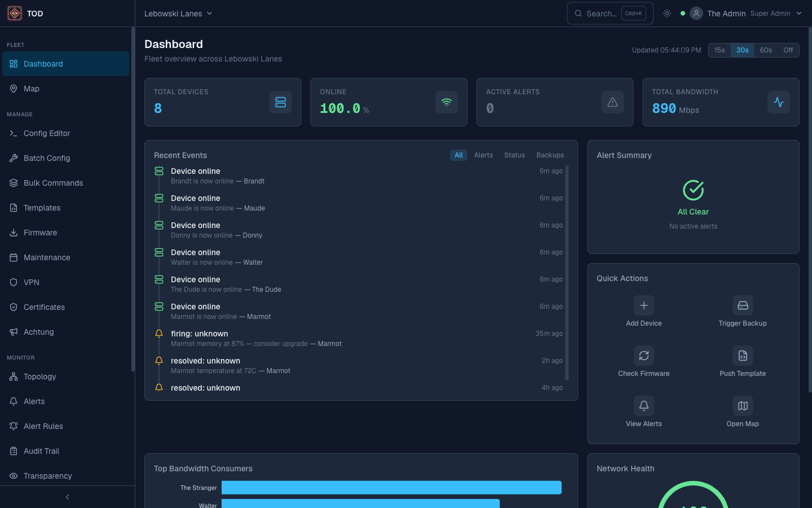
Task: Toggle light mode with the sun icon
Action: tap(667, 13)
